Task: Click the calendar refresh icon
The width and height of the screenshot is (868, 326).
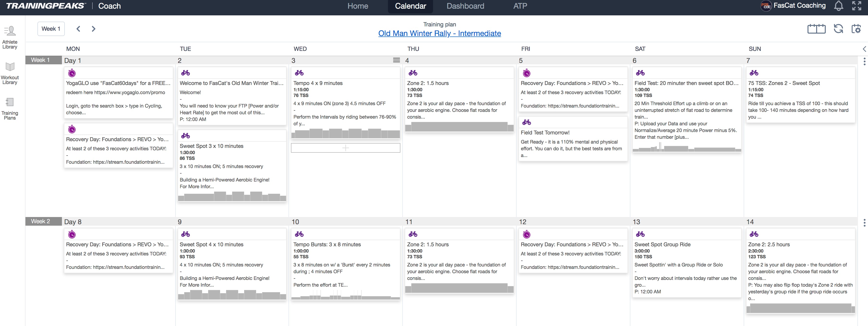Action: point(838,29)
